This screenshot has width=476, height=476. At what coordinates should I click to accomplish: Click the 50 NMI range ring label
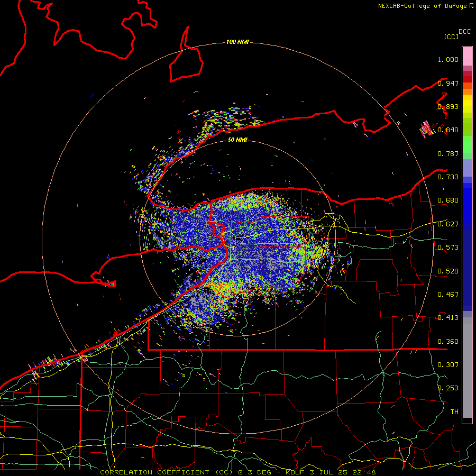[x=237, y=140]
